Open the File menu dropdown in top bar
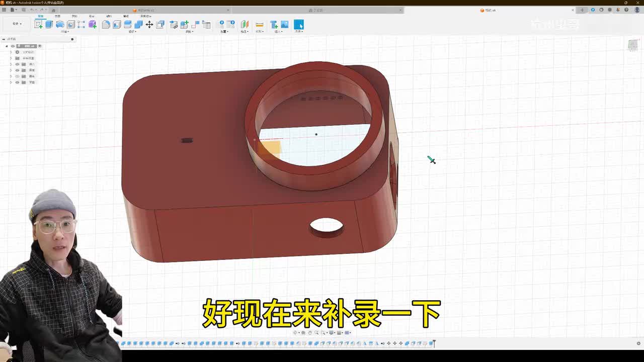Image resolution: width=644 pixels, height=362 pixels. 13,10
